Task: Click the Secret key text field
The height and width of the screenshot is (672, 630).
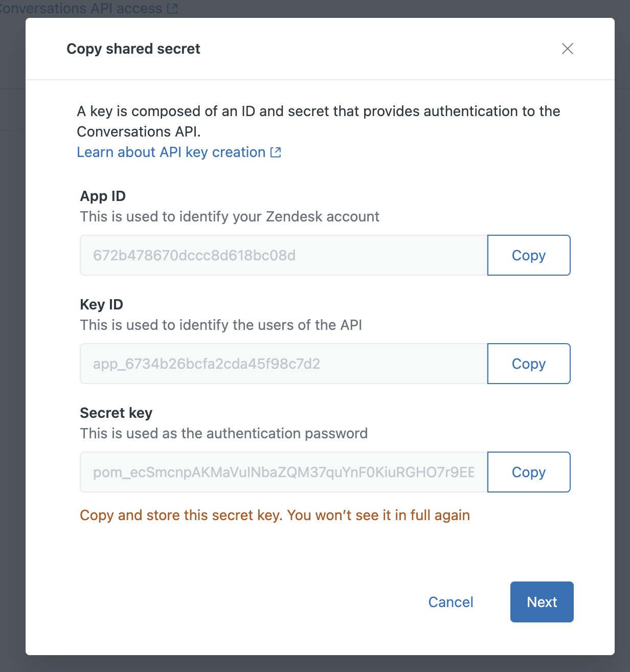Action: click(283, 472)
